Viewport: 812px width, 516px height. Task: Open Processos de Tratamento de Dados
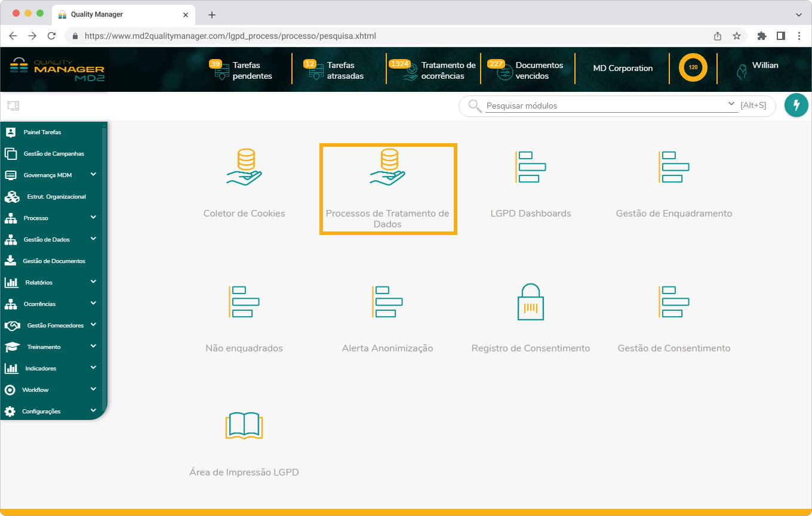(388, 189)
